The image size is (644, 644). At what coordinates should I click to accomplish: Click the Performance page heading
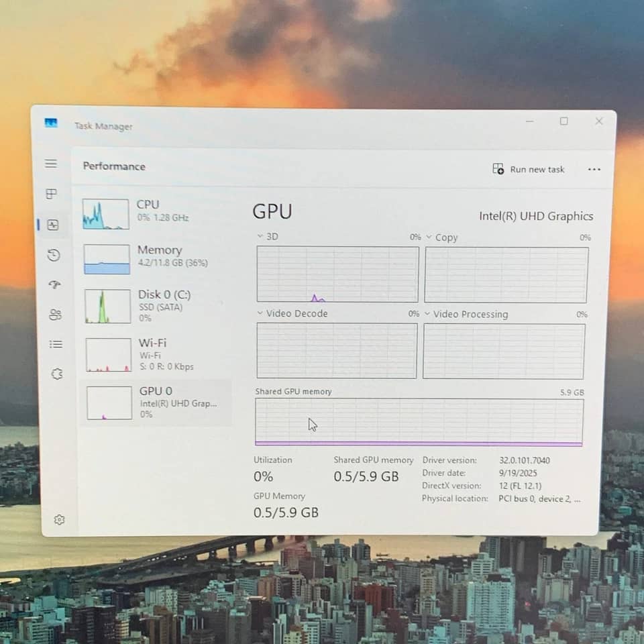click(114, 166)
